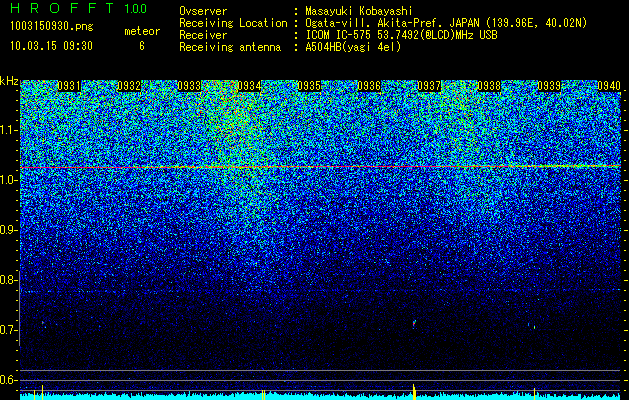
Task: Click the 0939 time marker
Action: 549,86
